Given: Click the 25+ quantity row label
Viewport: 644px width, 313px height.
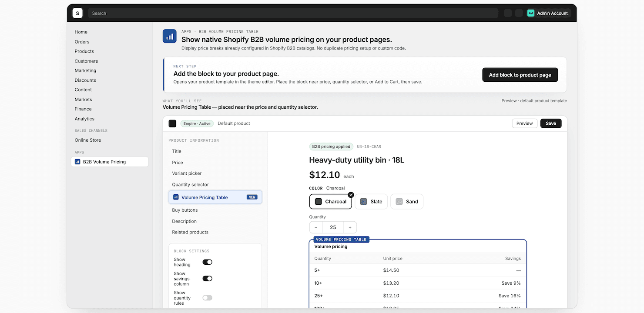Looking at the screenshot, I should pos(319,296).
